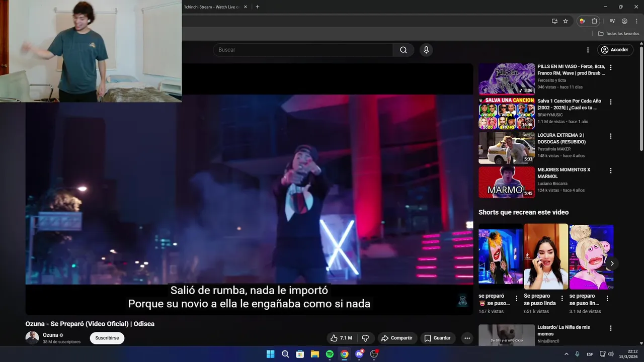Open BRAHYMUSIC channel name
644x362 pixels.
coord(550,115)
